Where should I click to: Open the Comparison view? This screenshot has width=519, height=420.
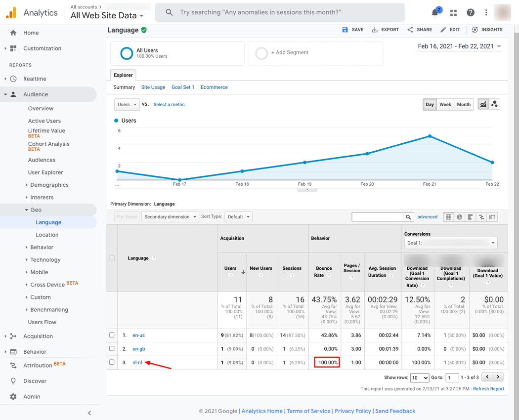[x=481, y=216]
